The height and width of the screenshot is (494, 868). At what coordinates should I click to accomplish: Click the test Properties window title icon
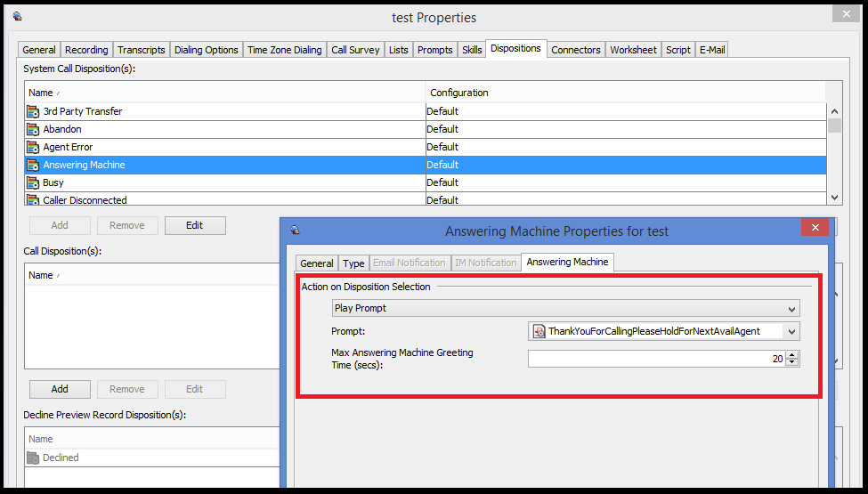pyautogui.click(x=18, y=16)
